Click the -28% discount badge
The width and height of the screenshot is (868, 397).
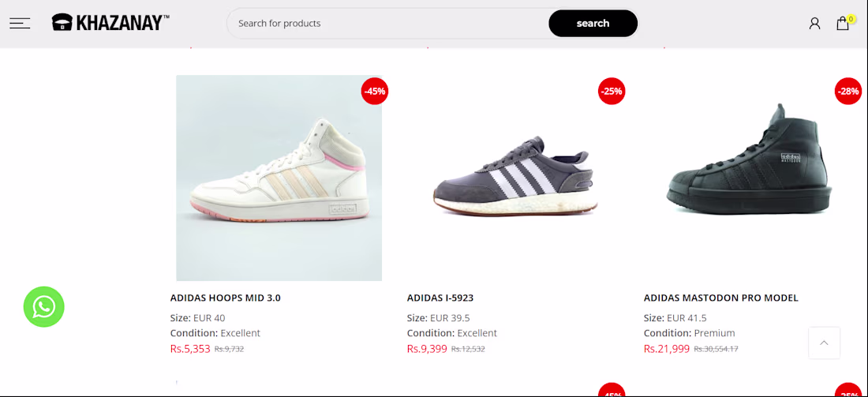coord(848,92)
